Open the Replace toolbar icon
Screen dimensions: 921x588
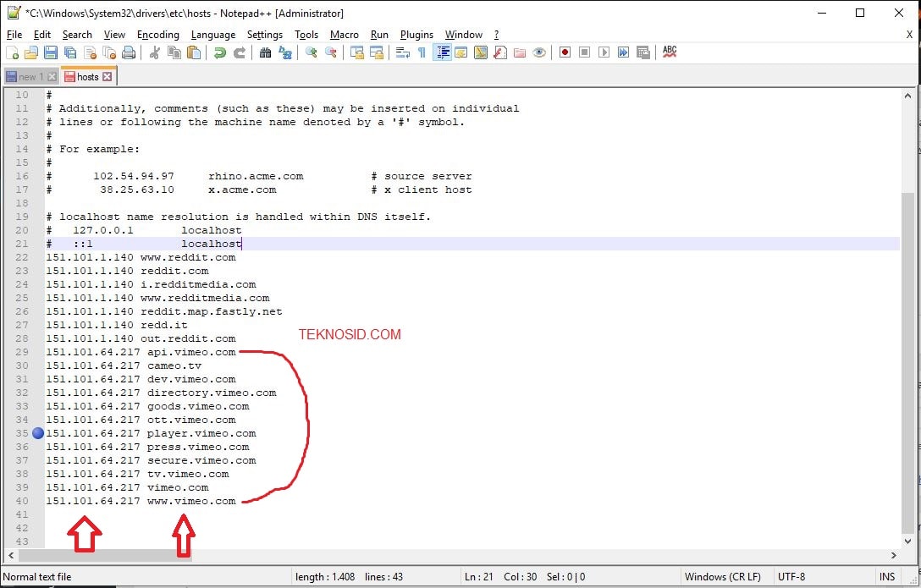[285, 52]
